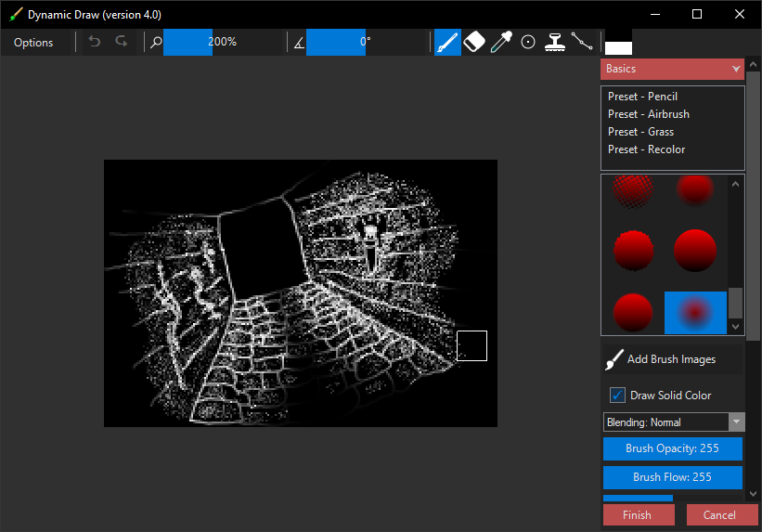Adjust the 200% zoom slider
Viewport: 762px width, 532px height.
point(222,43)
